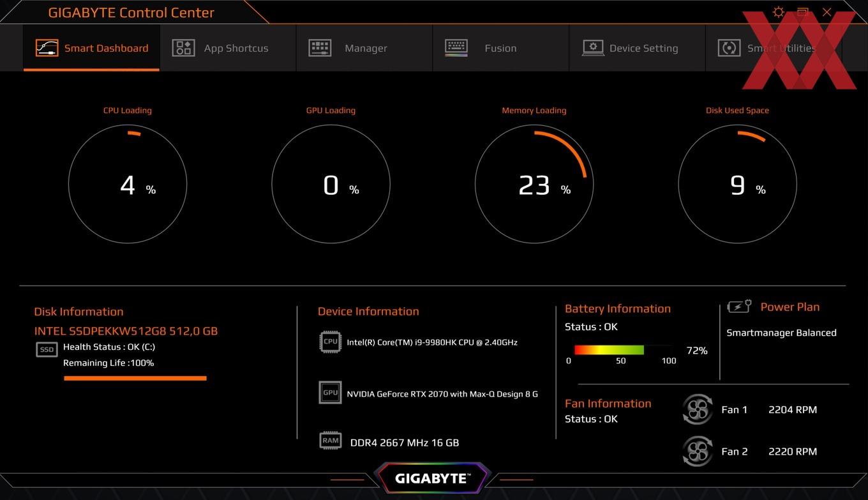Click the Smart Utilities icon

pyautogui.click(x=729, y=48)
